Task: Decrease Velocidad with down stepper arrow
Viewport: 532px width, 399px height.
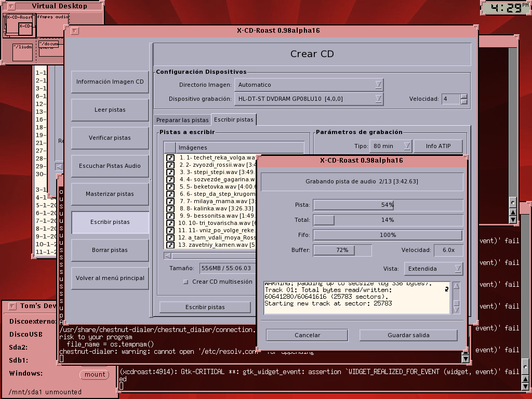Action: point(464,101)
